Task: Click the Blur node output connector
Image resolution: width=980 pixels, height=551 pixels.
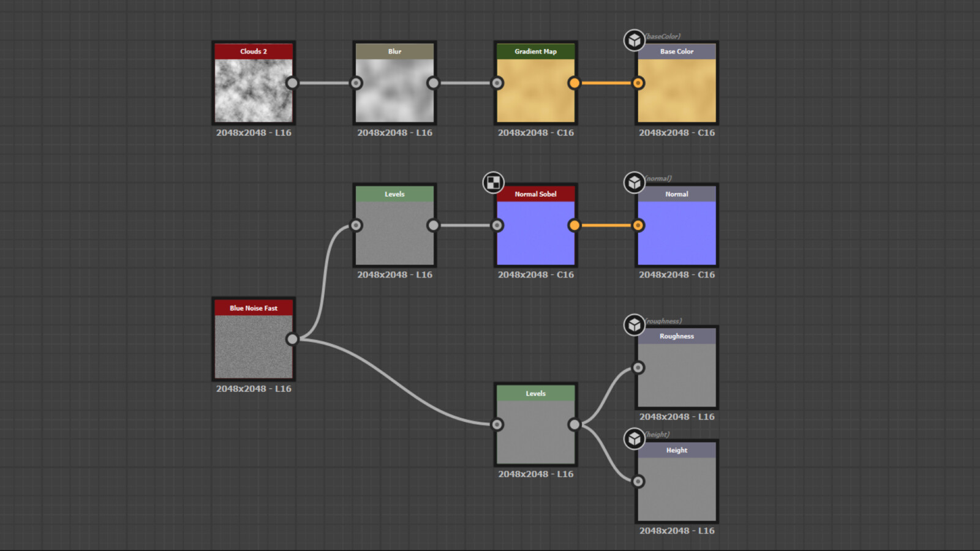Action: [433, 83]
